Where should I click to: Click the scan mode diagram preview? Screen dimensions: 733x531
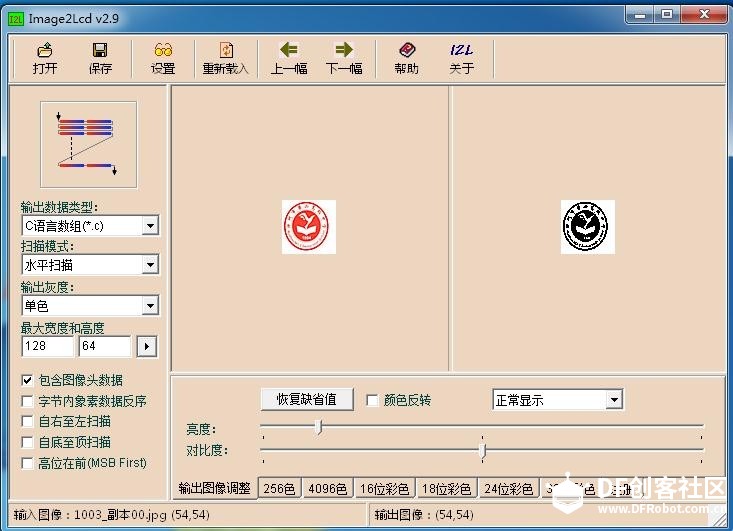89,144
